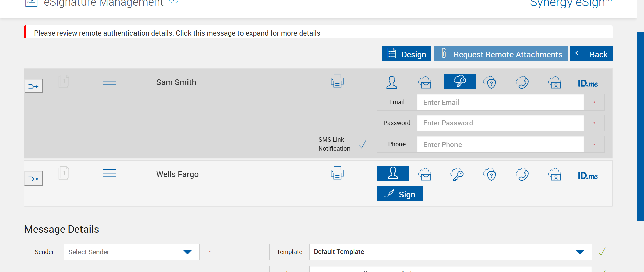Viewport: 644px width, 272px height.
Task: Toggle SMS Link Notification checkbox
Action: point(362,144)
